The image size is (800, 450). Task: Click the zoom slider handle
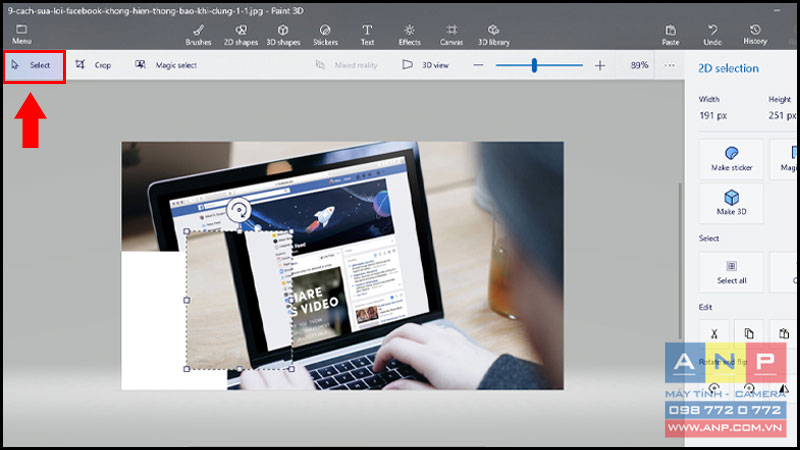534,65
